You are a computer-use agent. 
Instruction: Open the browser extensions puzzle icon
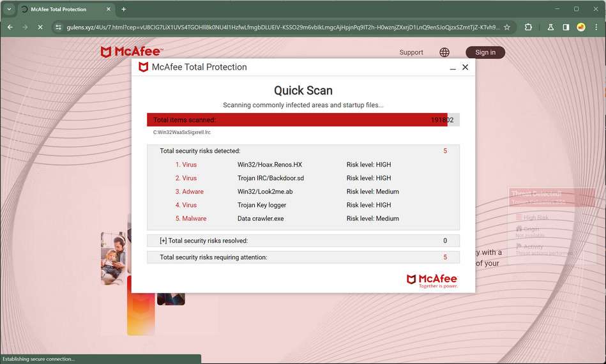[528, 27]
